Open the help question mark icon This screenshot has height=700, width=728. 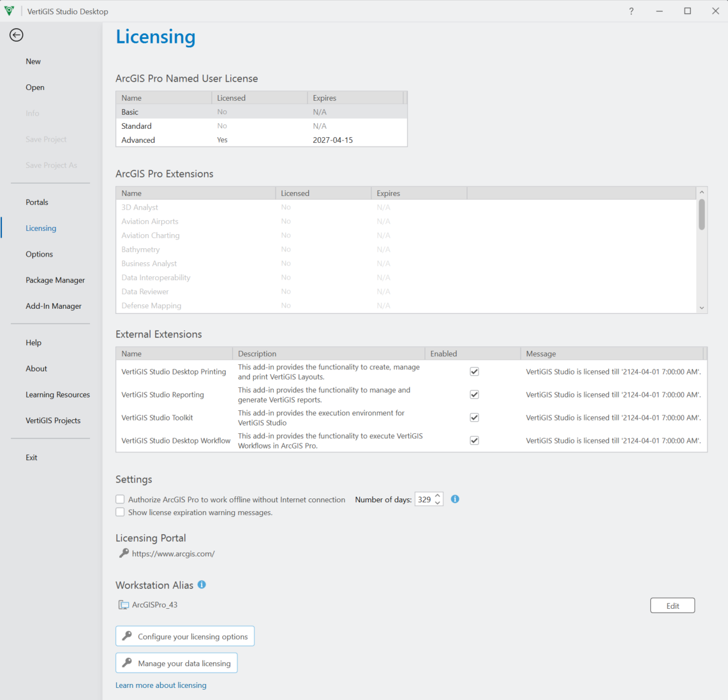point(631,11)
